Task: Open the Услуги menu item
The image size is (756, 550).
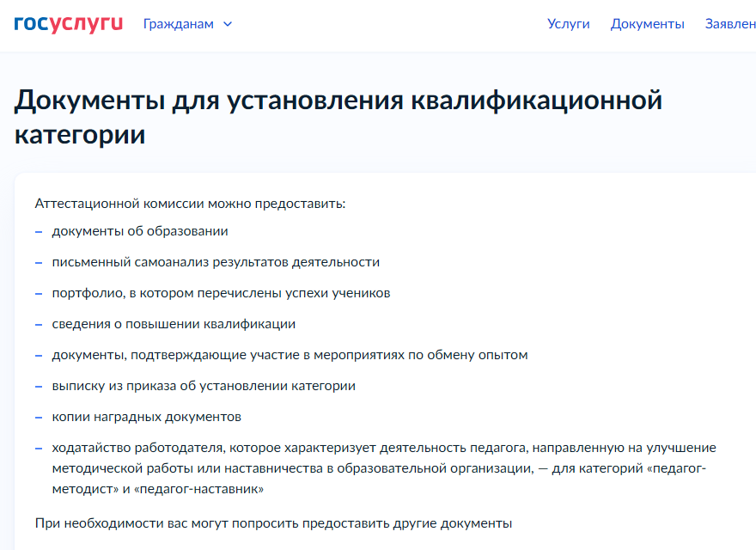Action: point(569,24)
